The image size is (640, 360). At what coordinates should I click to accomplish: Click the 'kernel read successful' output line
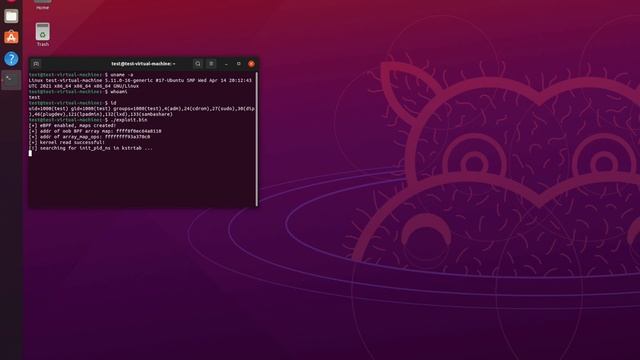[x=67, y=142]
